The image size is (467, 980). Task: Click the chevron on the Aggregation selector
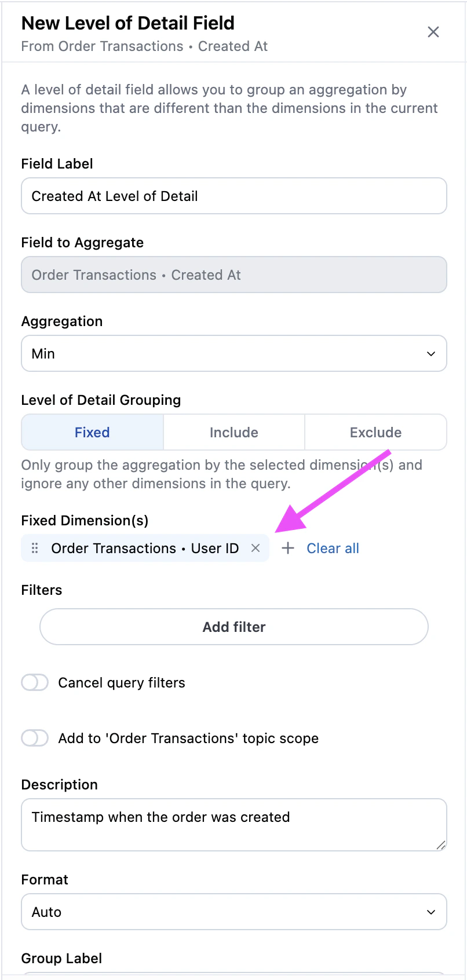coord(431,353)
